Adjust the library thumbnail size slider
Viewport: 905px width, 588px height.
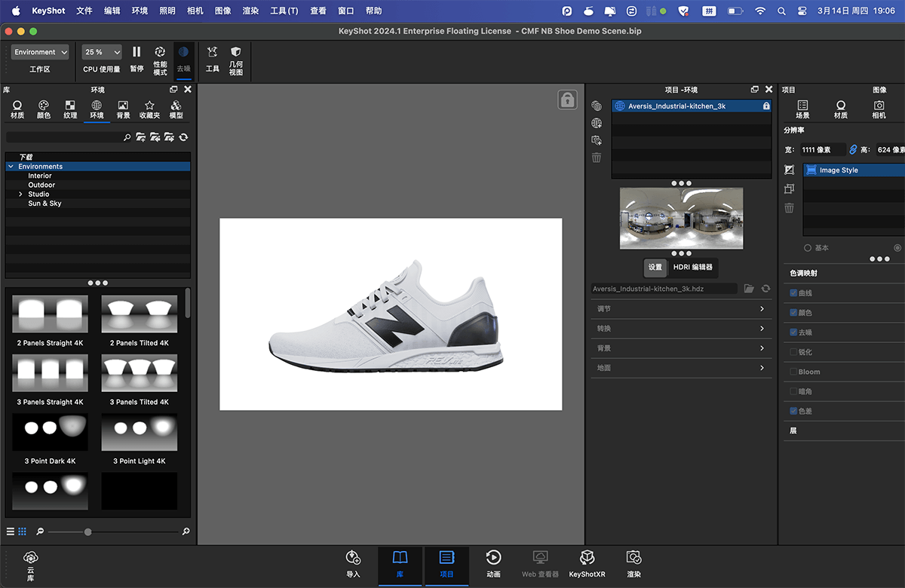pyautogui.click(x=88, y=532)
